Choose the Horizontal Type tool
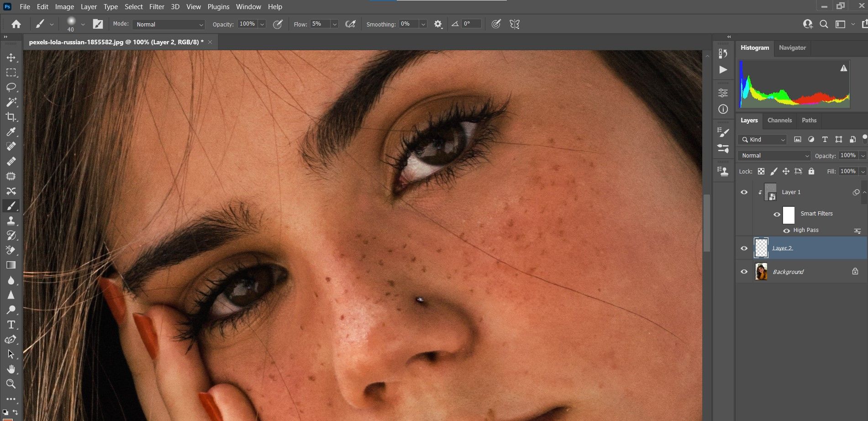 [x=11, y=325]
